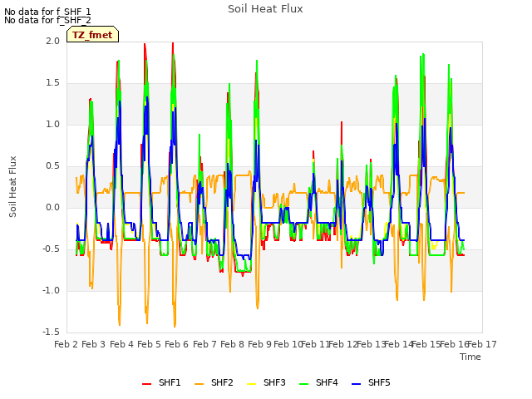
Task: Click the Time axis label
Action: pyautogui.click(x=470, y=357)
